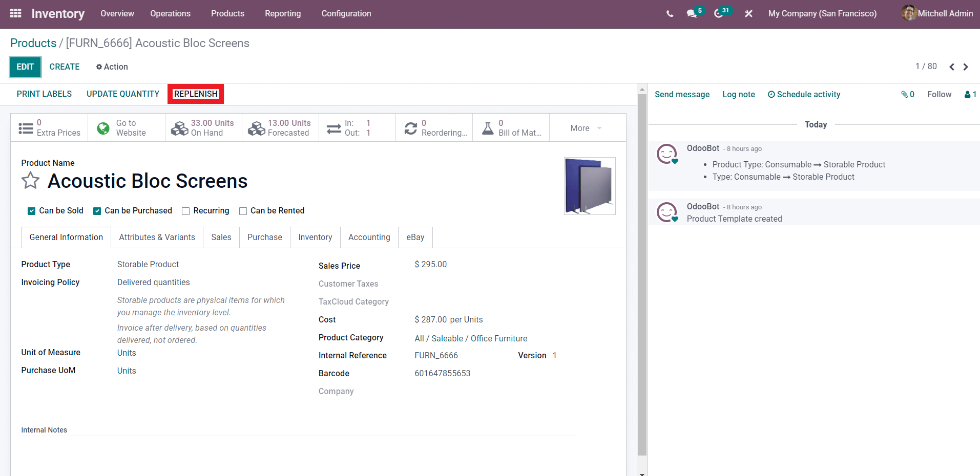Viewport: 980px width, 476px height.
Task: Open In/Out transfers stat button
Action: pos(357,128)
